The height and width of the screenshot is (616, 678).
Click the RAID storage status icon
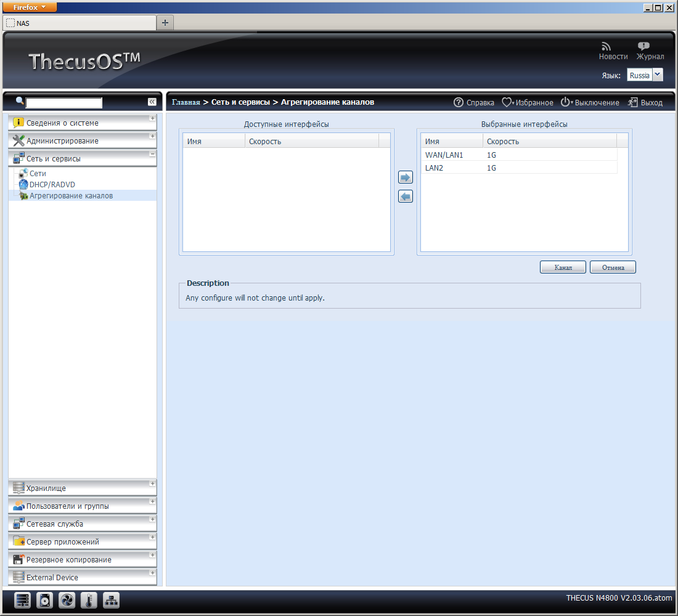pyautogui.click(x=22, y=601)
